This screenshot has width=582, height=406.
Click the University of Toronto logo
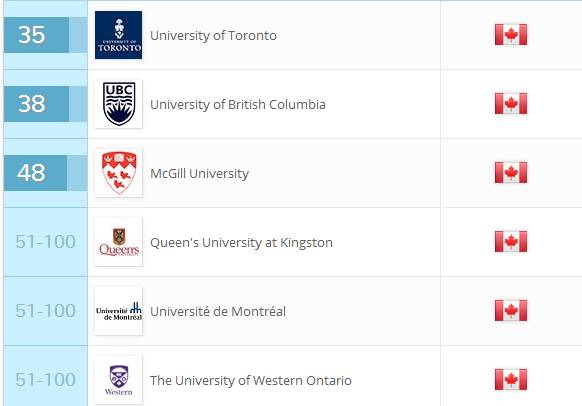pyautogui.click(x=118, y=35)
